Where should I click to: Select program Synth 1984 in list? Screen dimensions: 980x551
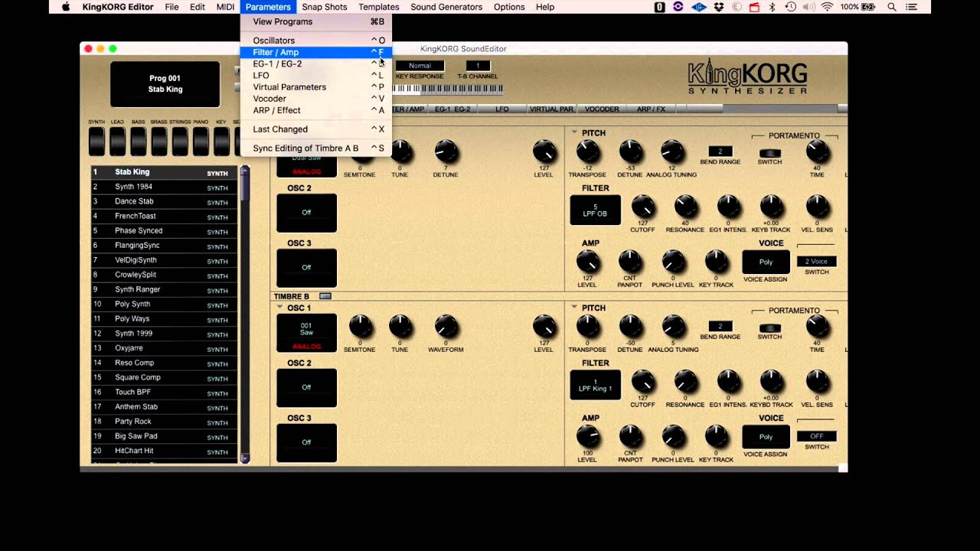click(164, 187)
